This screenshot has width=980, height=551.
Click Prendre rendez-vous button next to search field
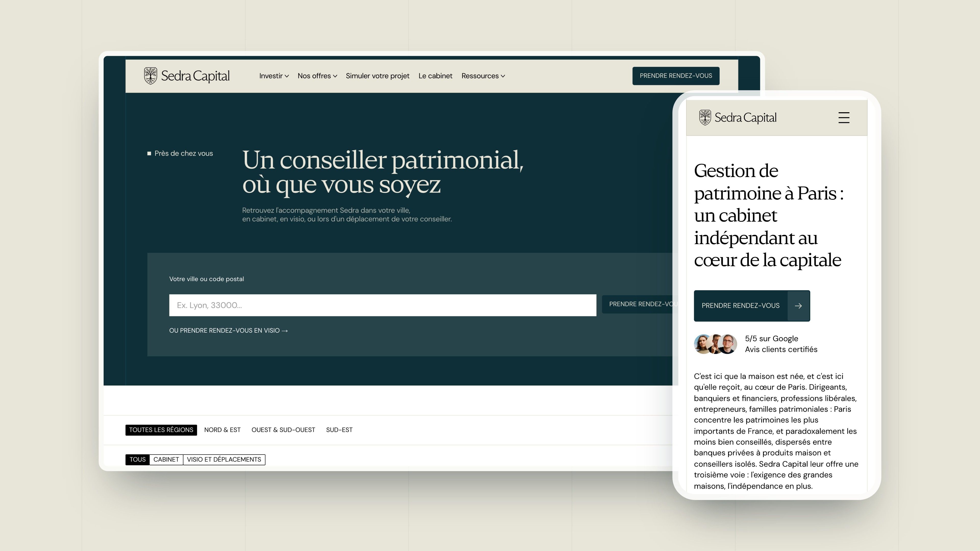640,304
